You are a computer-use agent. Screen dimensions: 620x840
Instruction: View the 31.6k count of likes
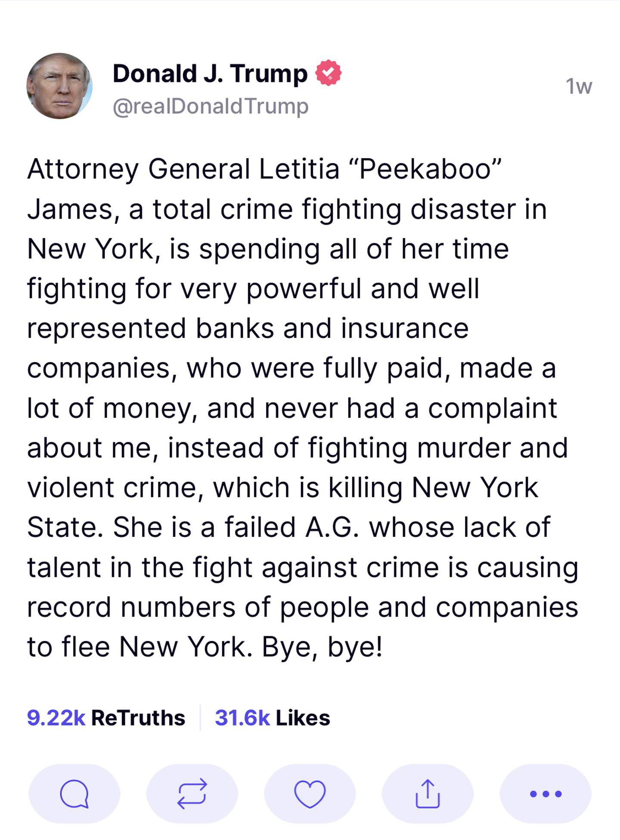242,718
